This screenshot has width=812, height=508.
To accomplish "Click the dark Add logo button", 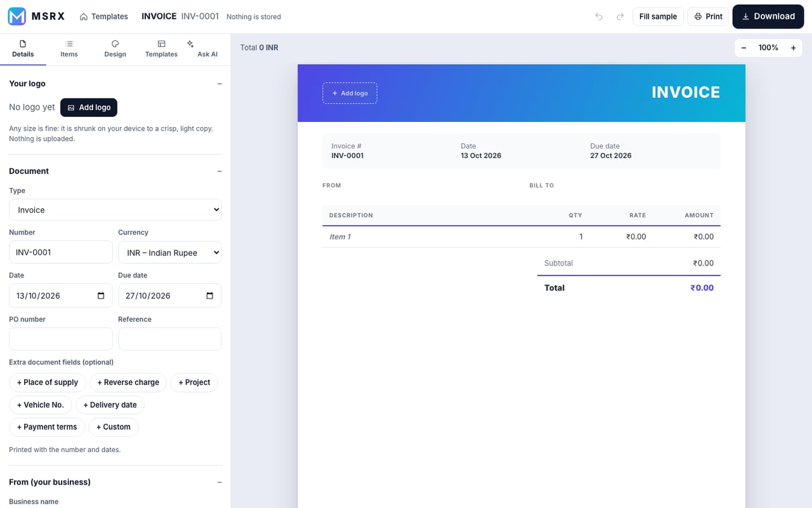I will [x=89, y=107].
